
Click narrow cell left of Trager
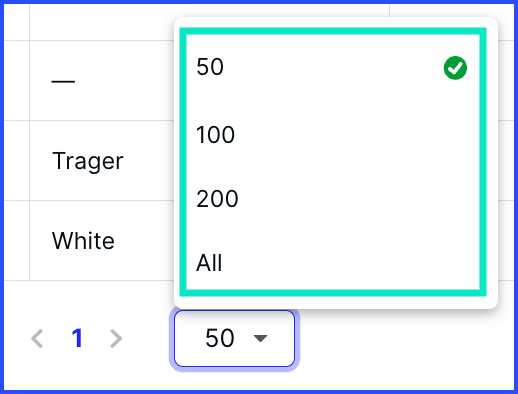17,160
